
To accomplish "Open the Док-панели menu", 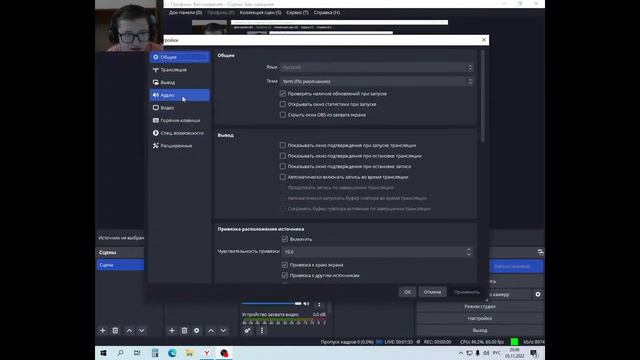I will point(185,13).
